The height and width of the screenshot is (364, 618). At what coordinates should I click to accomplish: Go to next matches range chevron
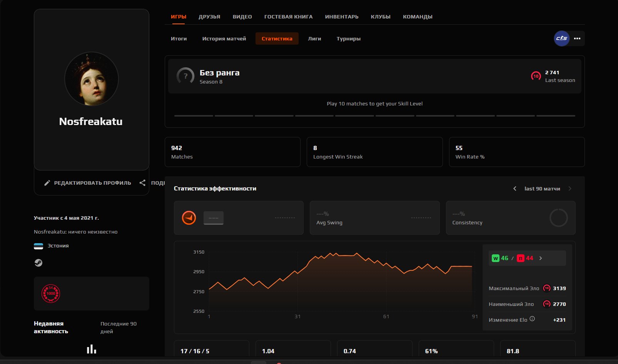[x=570, y=189]
